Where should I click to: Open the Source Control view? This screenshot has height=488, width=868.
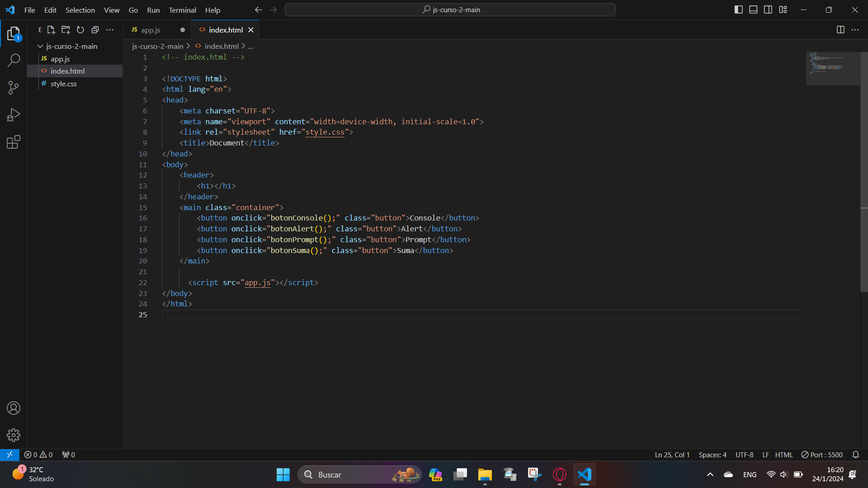14,88
